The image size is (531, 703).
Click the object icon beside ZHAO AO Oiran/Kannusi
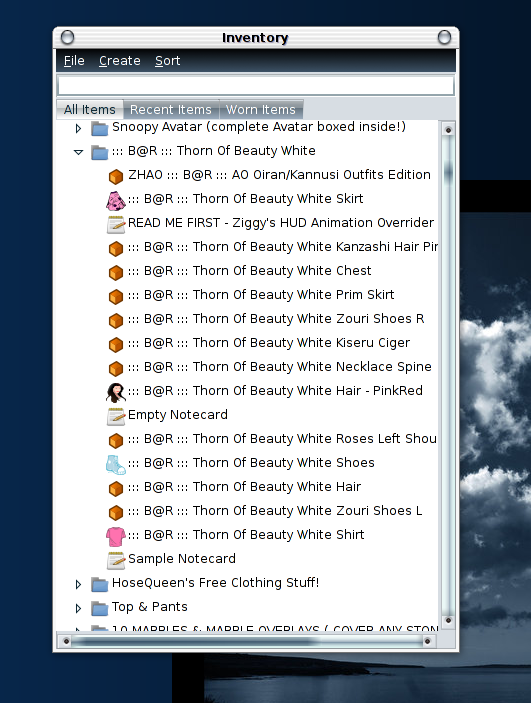click(x=116, y=176)
